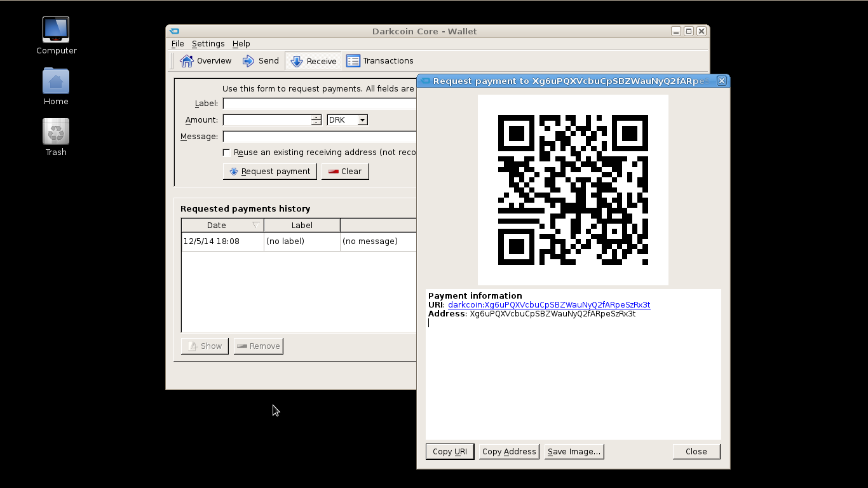Click the Amount input field

(x=267, y=120)
